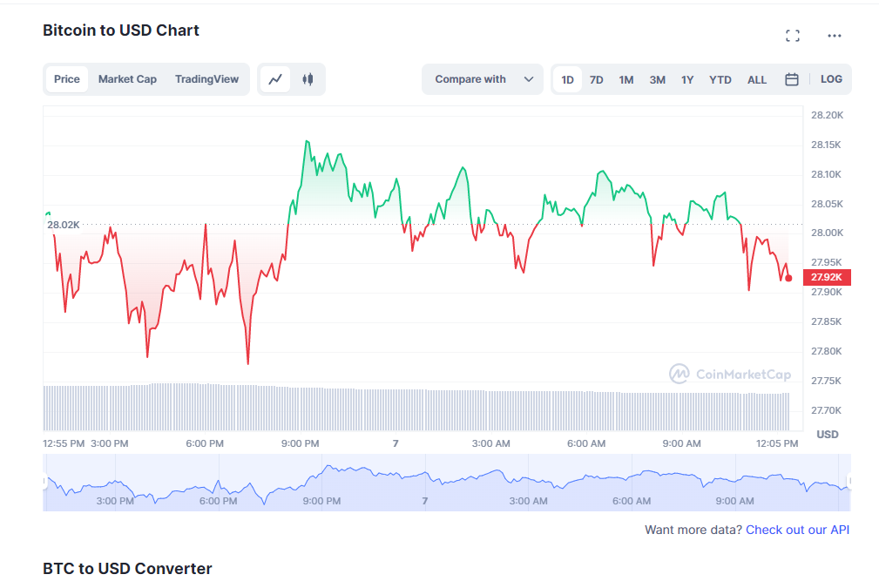
Task: Show the ALL time range
Action: (x=757, y=79)
